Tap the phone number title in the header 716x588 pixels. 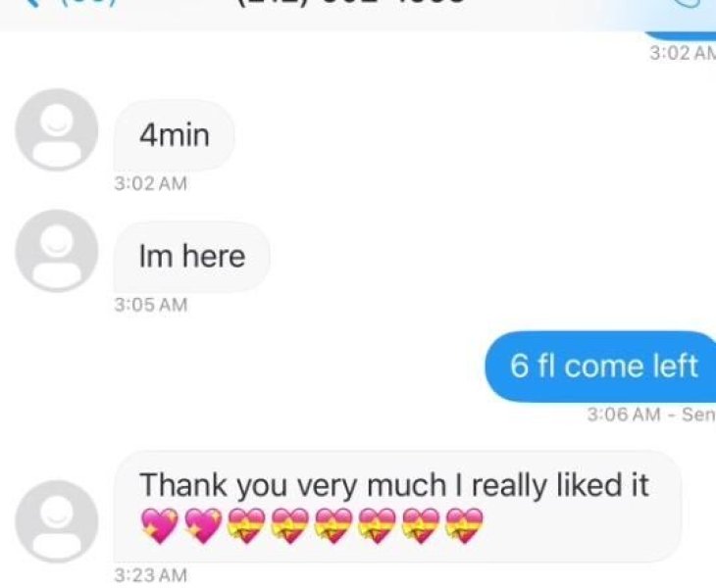point(351,2)
